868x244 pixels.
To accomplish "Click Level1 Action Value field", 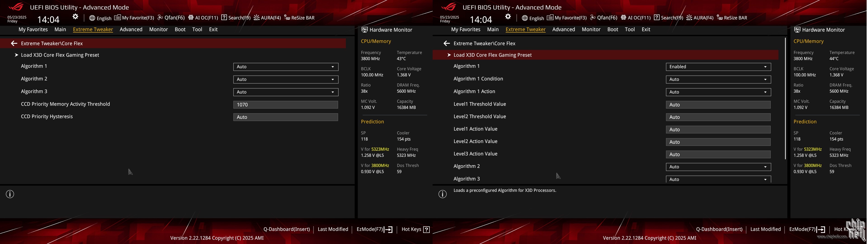I will point(718,130).
